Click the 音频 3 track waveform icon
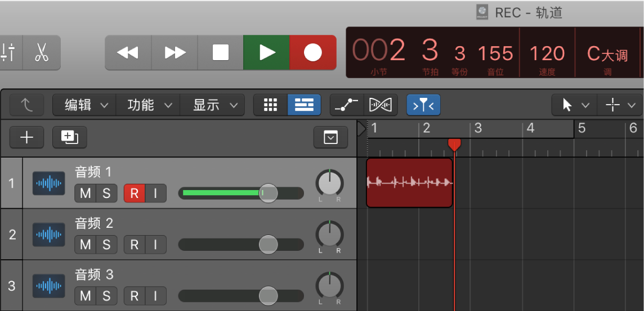This screenshot has height=311, width=644. tap(49, 286)
